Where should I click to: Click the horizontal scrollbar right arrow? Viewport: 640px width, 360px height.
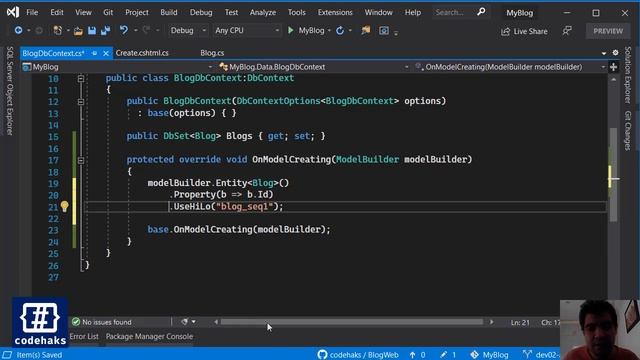click(491, 322)
